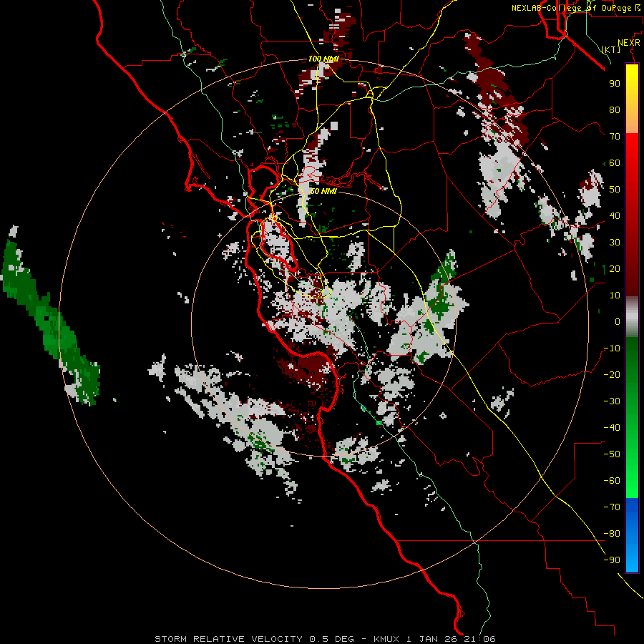Screen dimensions: 644x644
Task: Click the -90 value on velocity scale
Action: coord(612,560)
